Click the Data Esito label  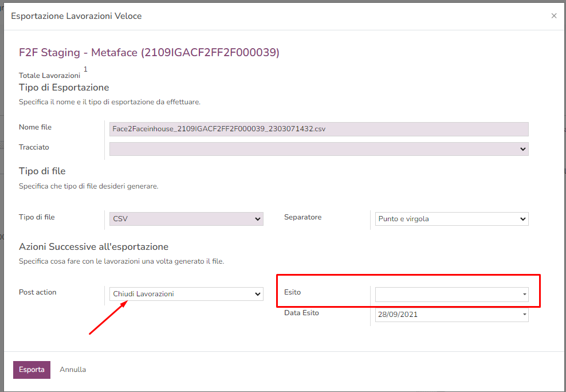[301, 313]
